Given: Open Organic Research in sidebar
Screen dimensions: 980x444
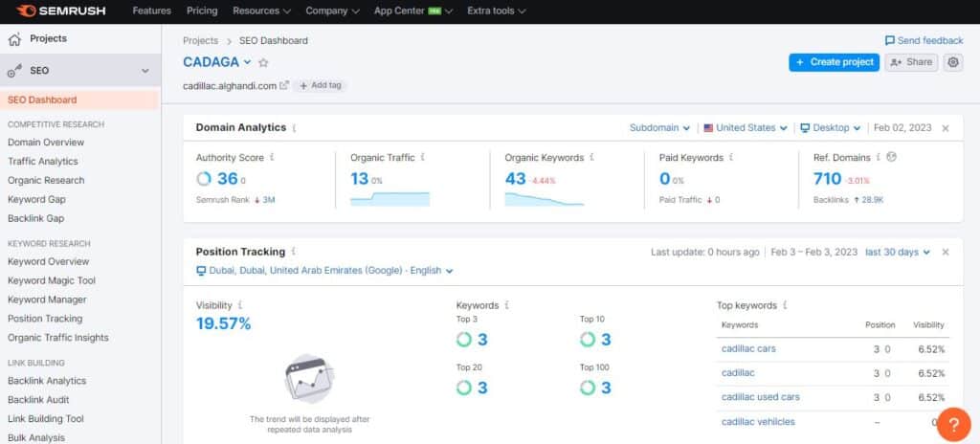Looking at the screenshot, I should pos(46,181).
